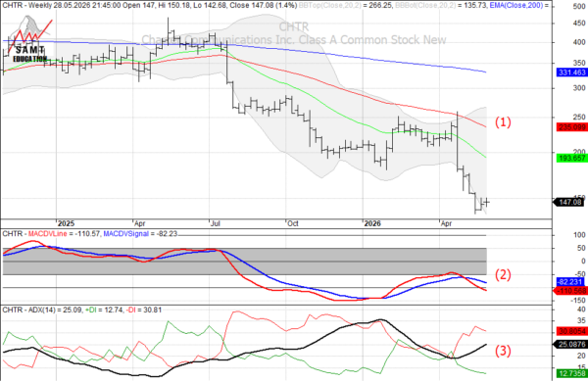
Task: Select the EMA(Close,200) legend label
Action: (519, 6)
